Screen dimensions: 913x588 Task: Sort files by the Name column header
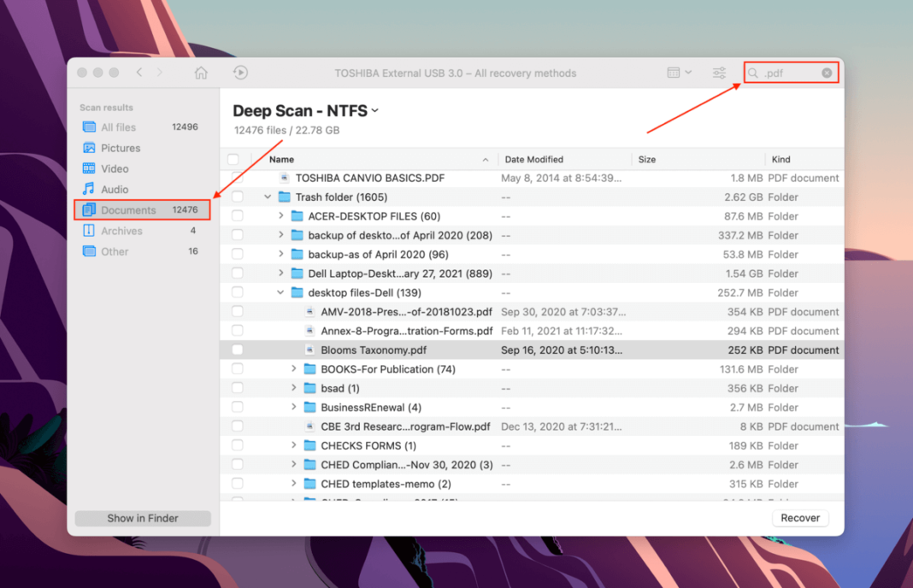click(x=282, y=159)
